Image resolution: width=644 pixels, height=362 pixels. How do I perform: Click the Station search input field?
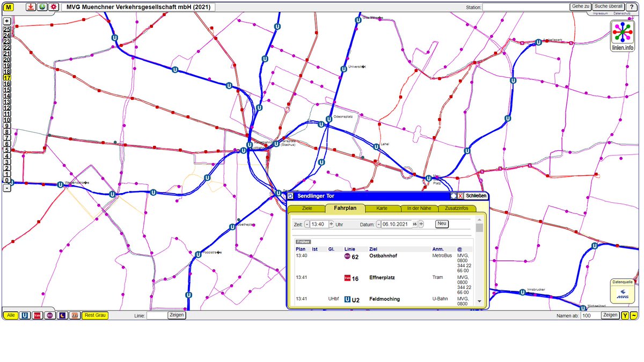[x=525, y=7]
